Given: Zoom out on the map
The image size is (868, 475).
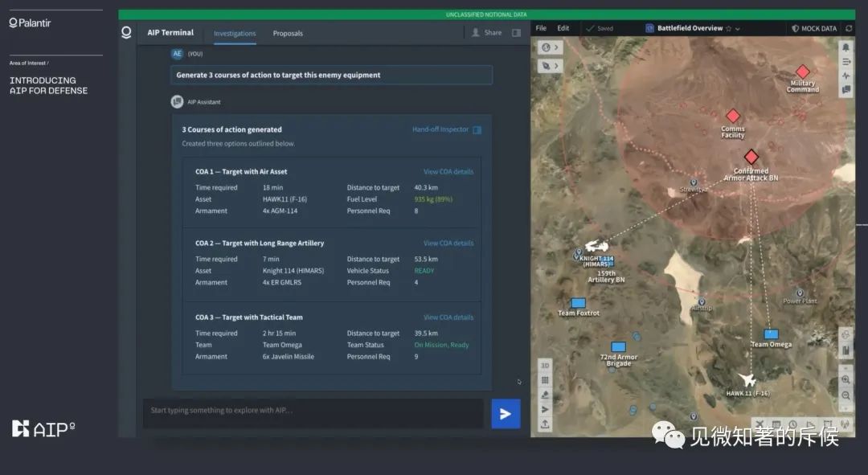Looking at the screenshot, I should [845, 395].
